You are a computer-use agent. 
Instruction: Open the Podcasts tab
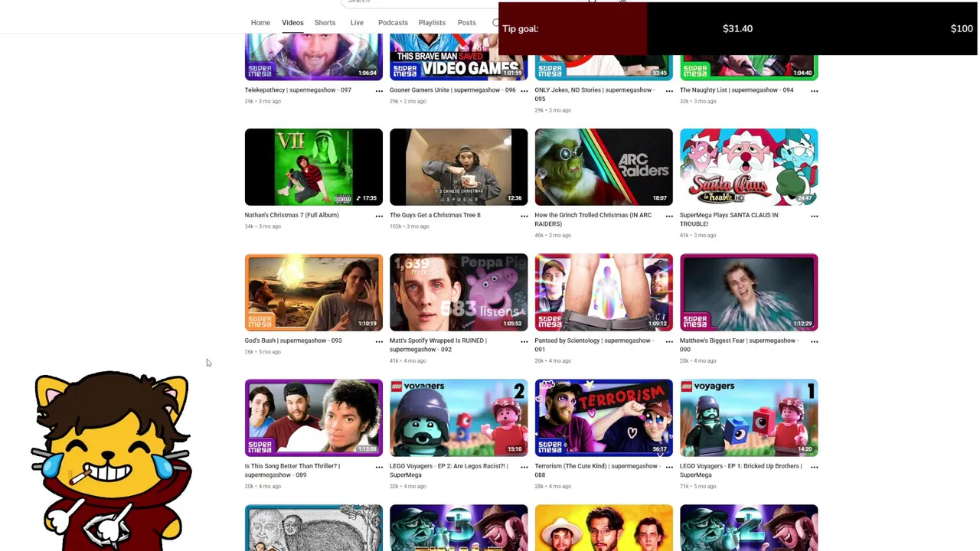pos(393,23)
